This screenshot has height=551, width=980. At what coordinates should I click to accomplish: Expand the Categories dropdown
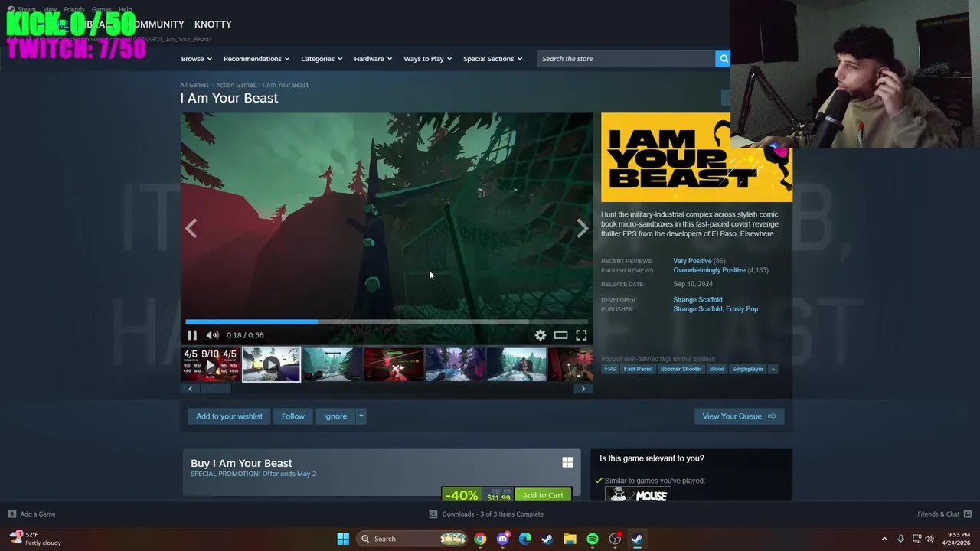click(322, 59)
